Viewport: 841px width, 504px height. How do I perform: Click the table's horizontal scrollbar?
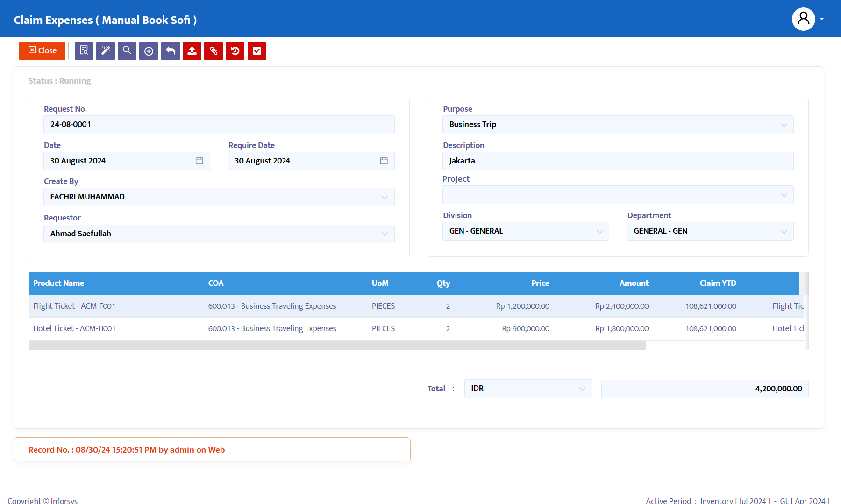337,345
